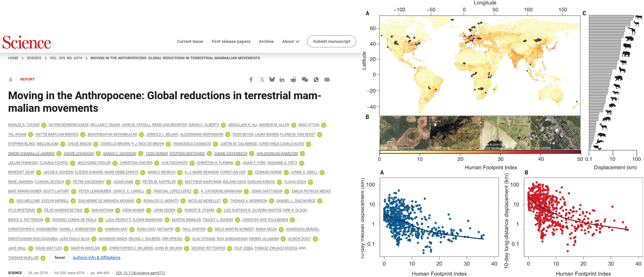The image size is (644, 277).
Task: Expand the About dropdown menu
Action: click(290, 42)
